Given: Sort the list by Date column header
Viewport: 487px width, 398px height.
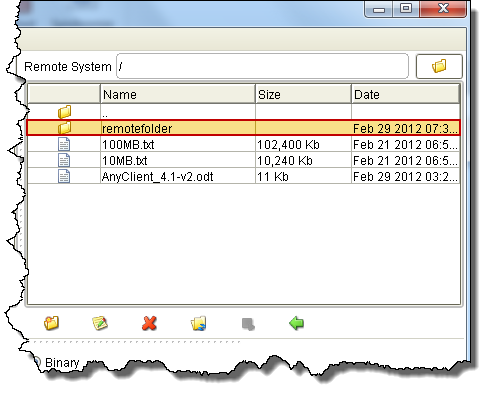Looking at the screenshot, I should (x=405, y=94).
